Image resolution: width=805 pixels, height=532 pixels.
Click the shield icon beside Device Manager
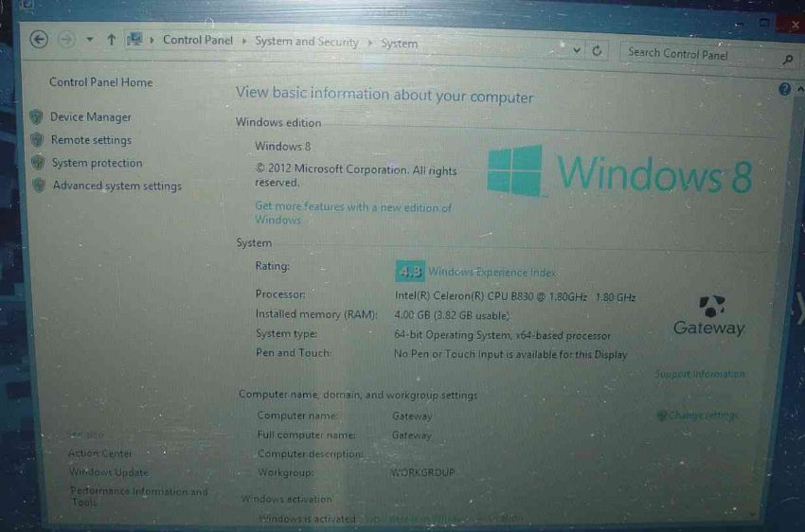point(36,116)
